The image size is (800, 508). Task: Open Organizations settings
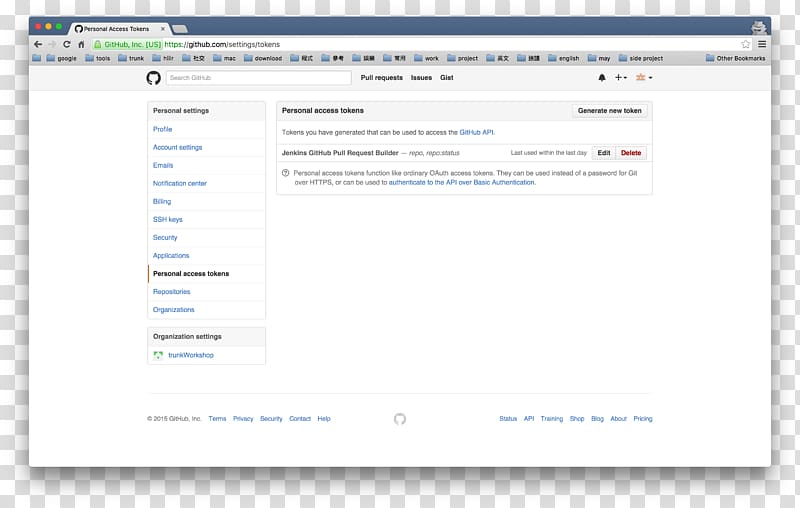tap(173, 310)
